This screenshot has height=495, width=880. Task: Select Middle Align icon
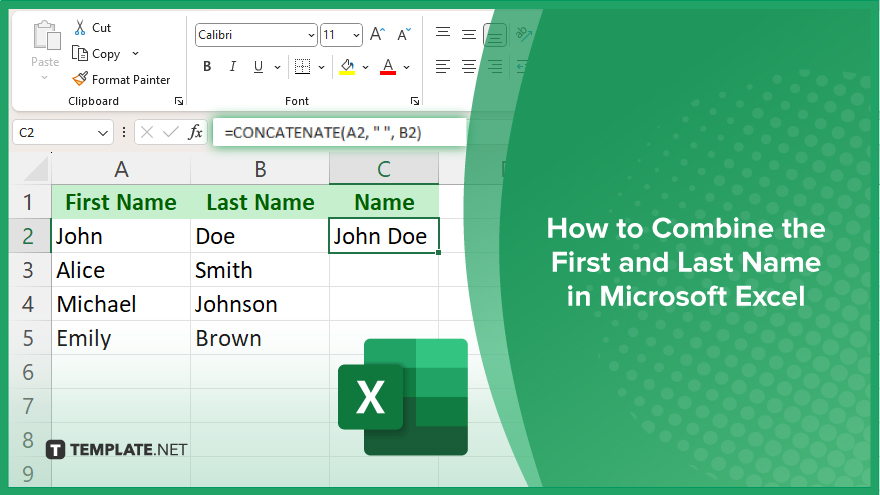(469, 35)
